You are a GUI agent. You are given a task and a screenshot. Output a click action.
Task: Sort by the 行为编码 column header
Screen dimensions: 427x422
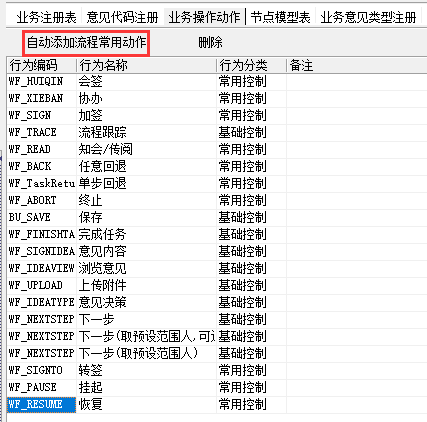pyautogui.click(x=41, y=65)
